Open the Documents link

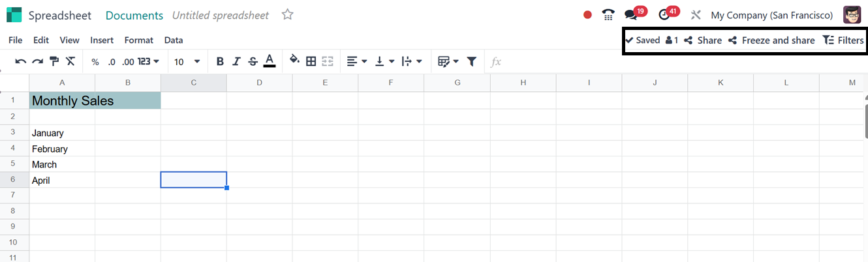click(134, 15)
